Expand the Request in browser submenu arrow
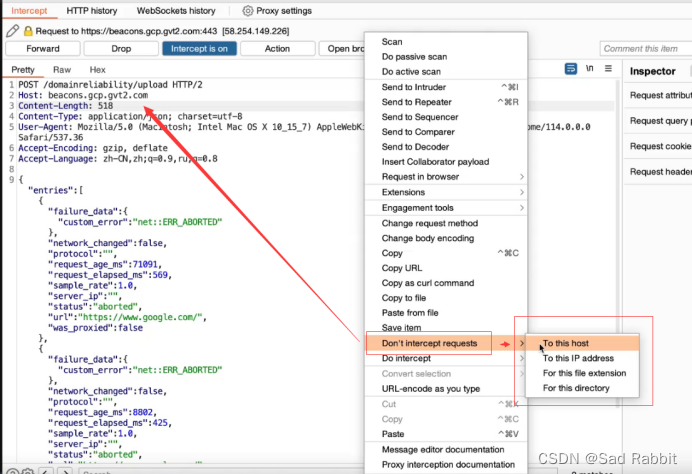 pyautogui.click(x=521, y=177)
